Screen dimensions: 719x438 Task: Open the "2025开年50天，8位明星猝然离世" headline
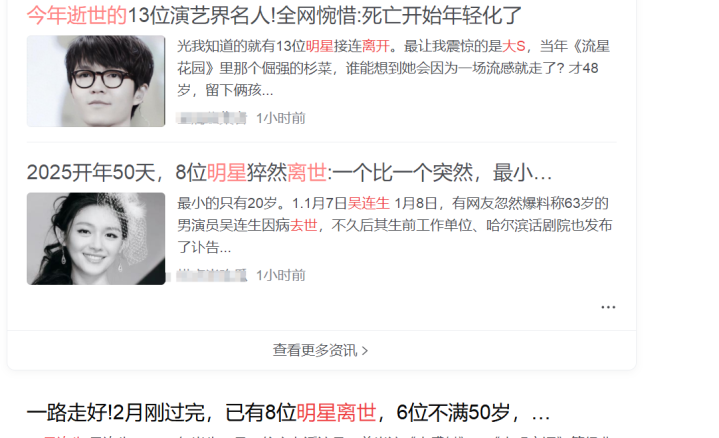(289, 173)
